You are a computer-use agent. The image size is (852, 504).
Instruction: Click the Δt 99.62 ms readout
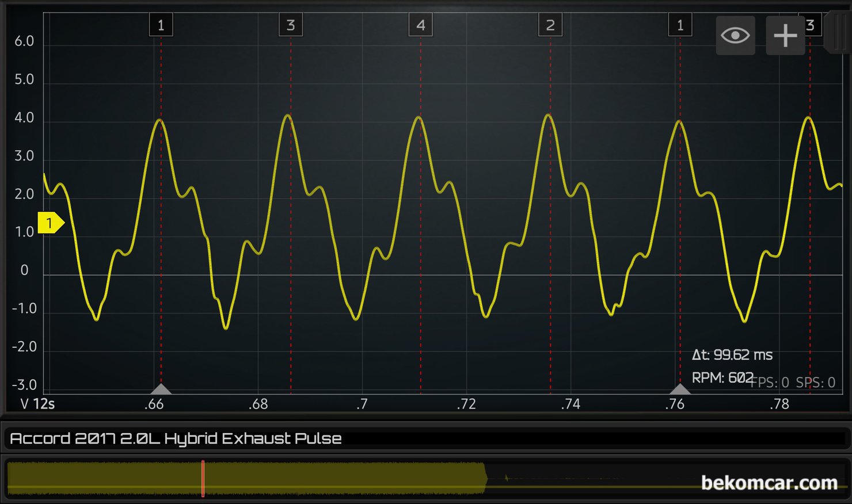[x=732, y=355]
